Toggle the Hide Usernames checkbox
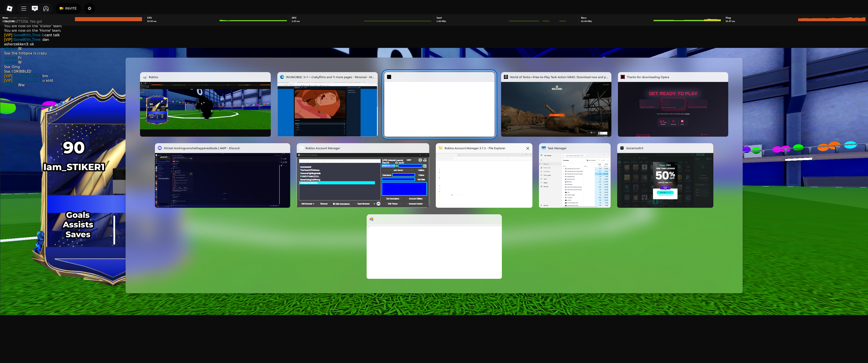 point(334,204)
